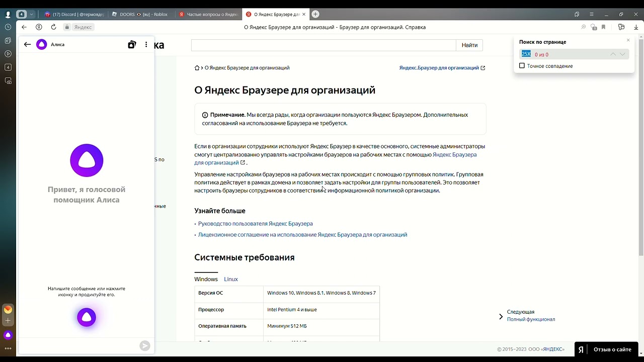This screenshot has width=644, height=362.
Task: Select the Windows requirements tab
Action: click(x=206, y=279)
